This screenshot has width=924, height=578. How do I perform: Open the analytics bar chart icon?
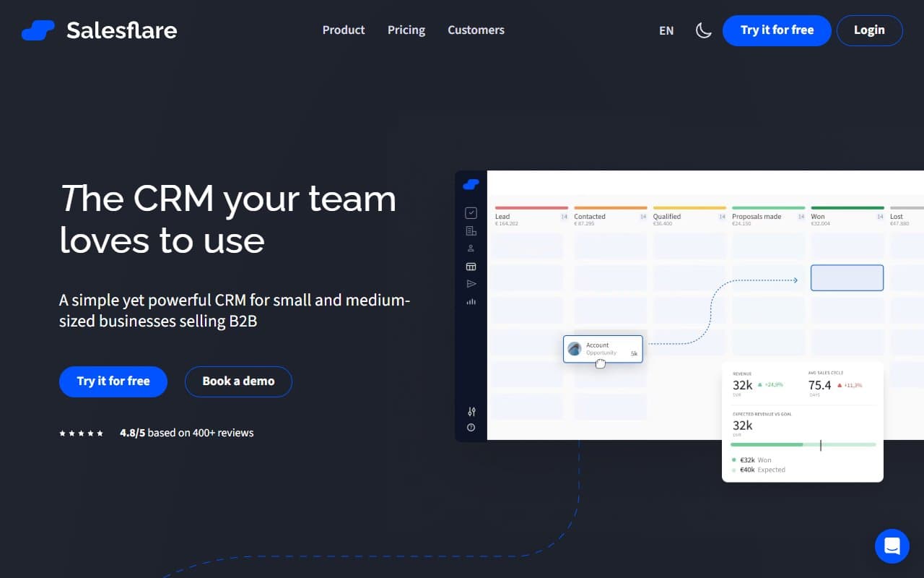click(x=471, y=302)
